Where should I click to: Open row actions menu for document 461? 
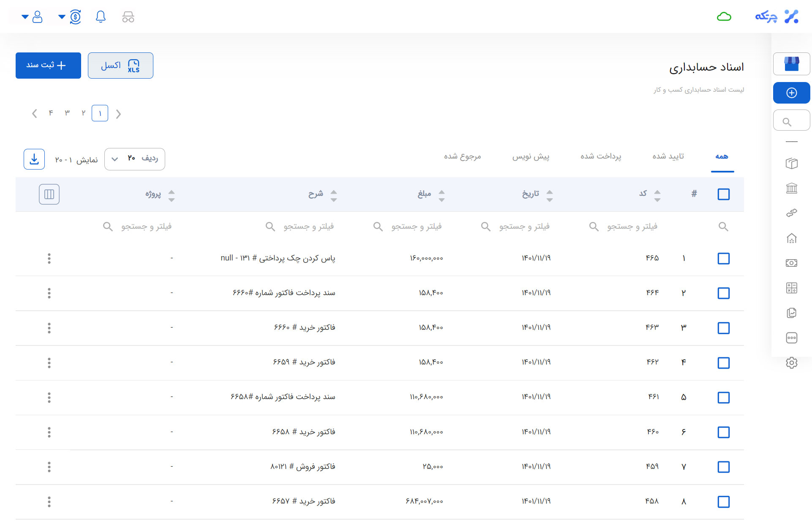pyautogui.click(x=49, y=397)
